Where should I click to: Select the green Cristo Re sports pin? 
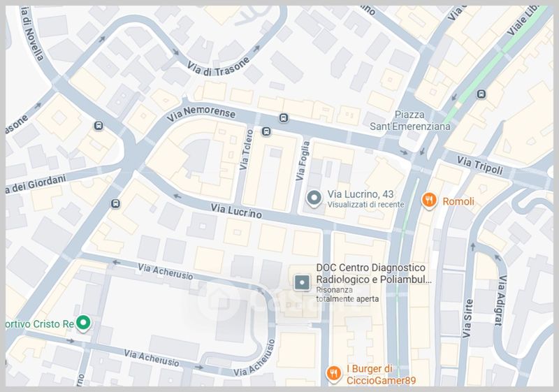point(83,323)
